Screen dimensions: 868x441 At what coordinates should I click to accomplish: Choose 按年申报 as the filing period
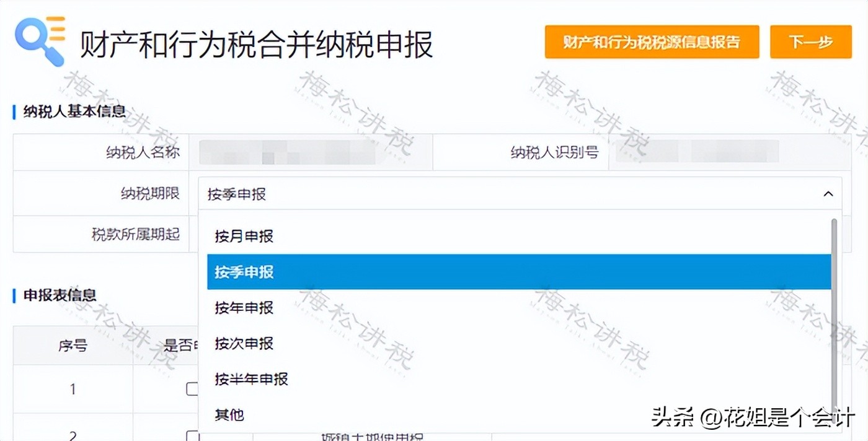point(244,307)
